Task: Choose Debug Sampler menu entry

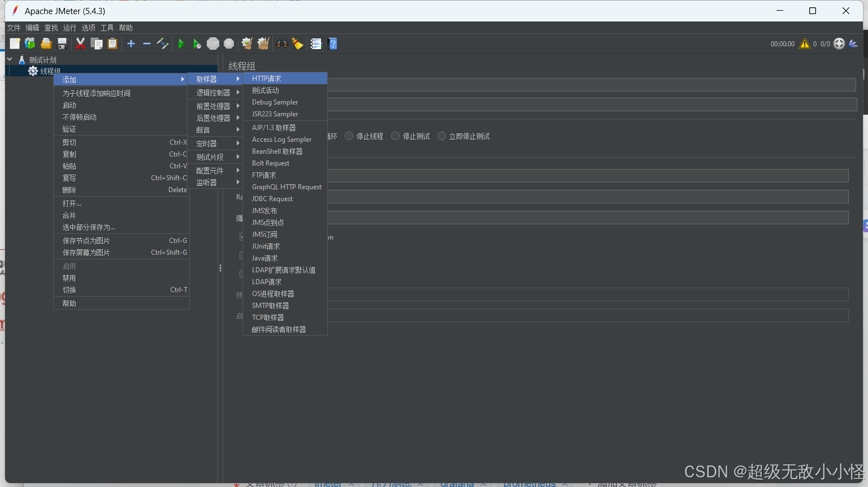Action: pos(285,102)
